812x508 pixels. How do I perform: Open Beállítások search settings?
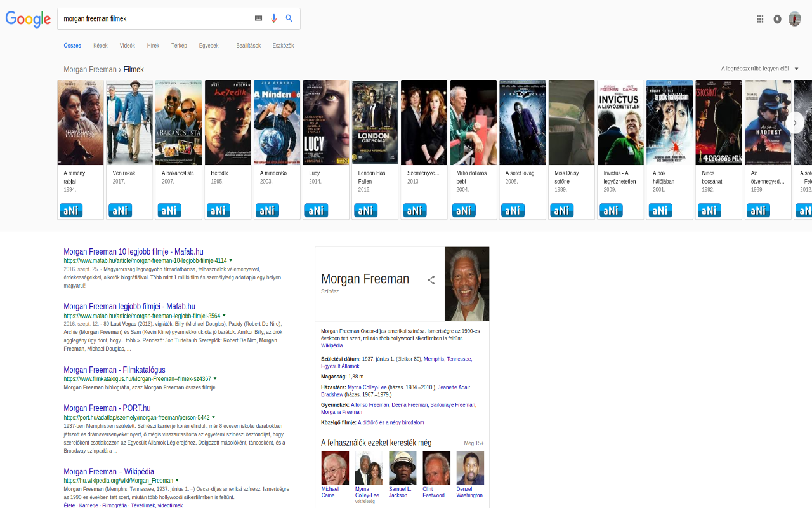[249, 46]
